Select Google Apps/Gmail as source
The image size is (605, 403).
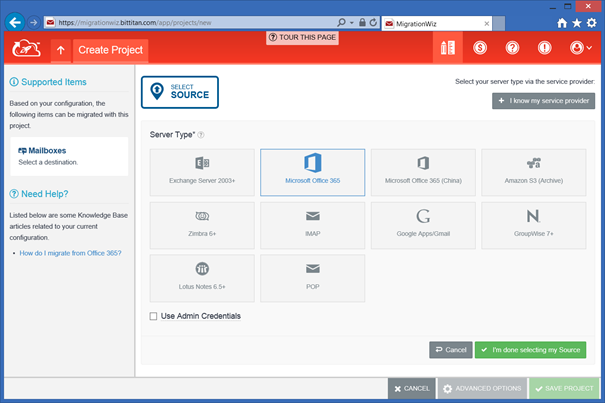[423, 225]
